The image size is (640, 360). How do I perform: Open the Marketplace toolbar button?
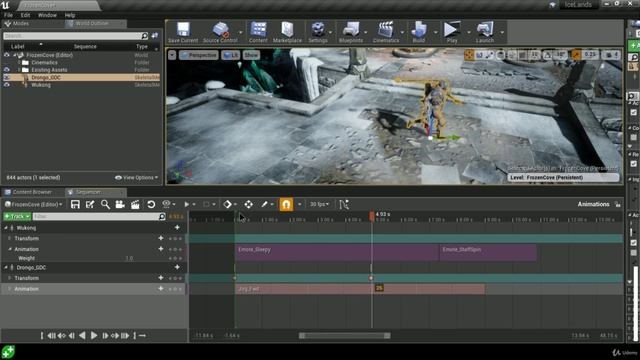[287, 32]
